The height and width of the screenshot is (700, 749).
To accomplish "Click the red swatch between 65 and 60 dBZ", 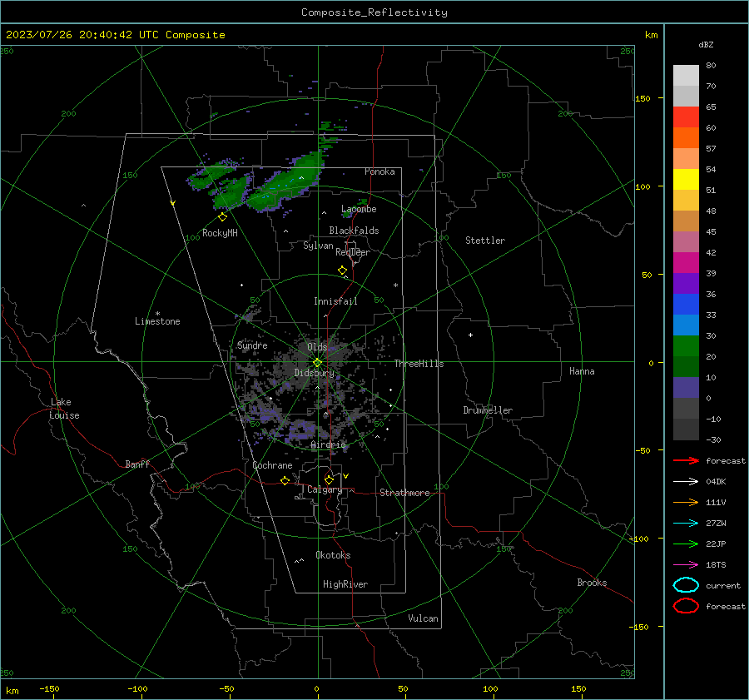I will pos(686,117).
